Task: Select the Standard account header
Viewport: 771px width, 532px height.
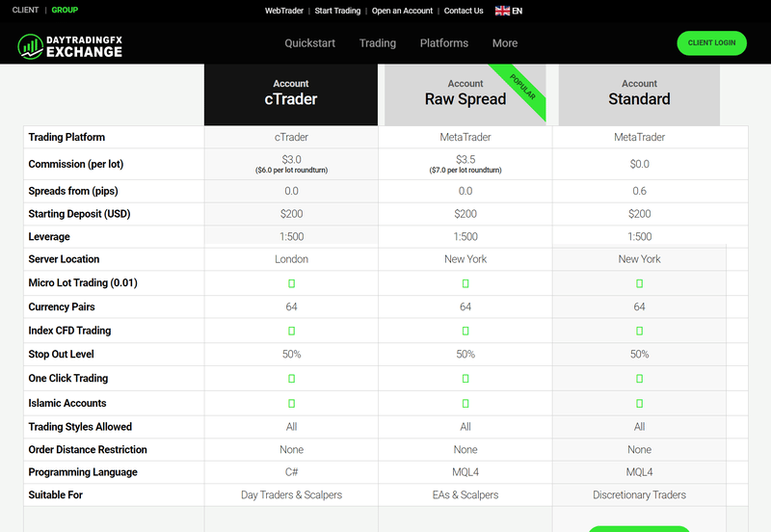Action: click(639, 94)
